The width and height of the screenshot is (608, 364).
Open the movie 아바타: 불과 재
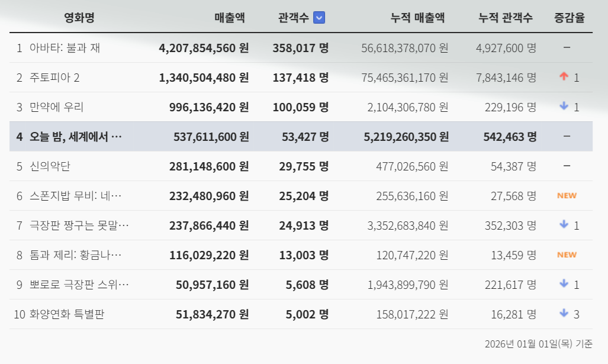coord(65,48)
